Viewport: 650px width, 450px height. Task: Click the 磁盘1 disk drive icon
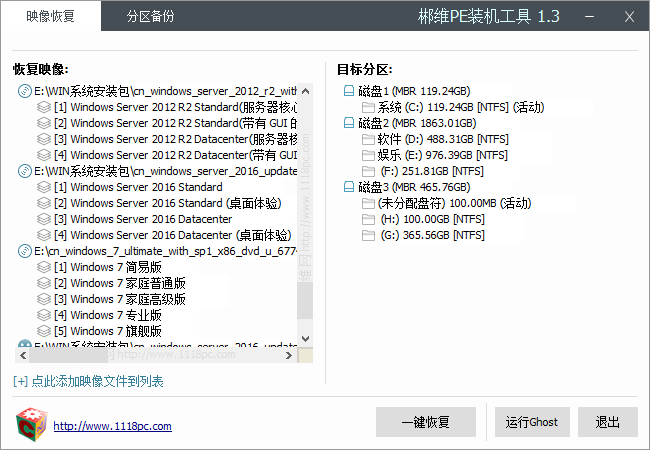click(348, 91)
